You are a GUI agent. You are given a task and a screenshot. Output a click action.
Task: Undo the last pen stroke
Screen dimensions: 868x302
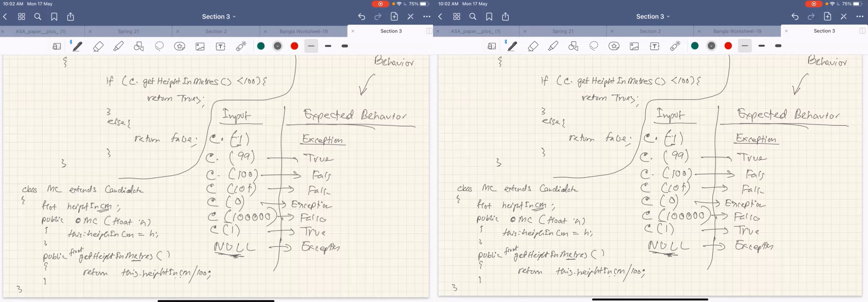click(x=362, y=16)
